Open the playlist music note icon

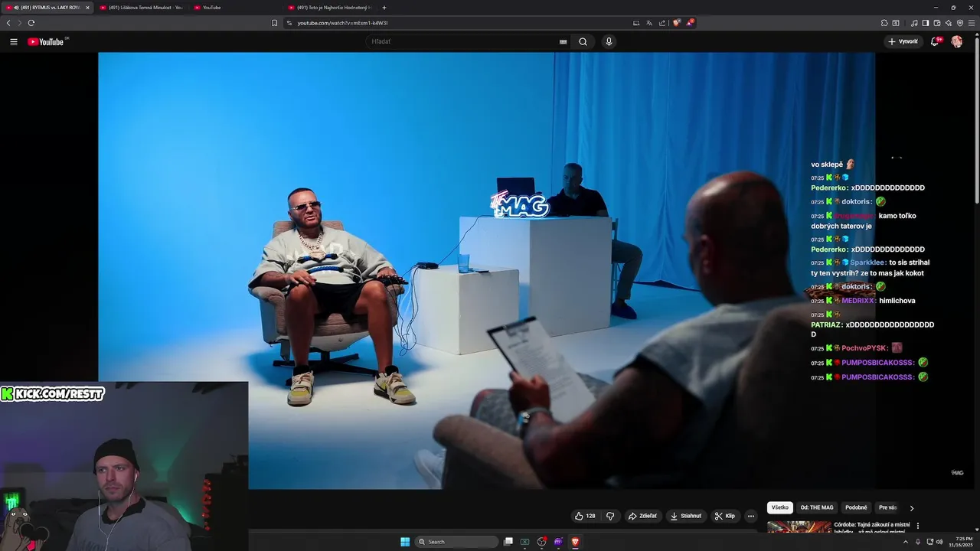(x=914, y=23)
